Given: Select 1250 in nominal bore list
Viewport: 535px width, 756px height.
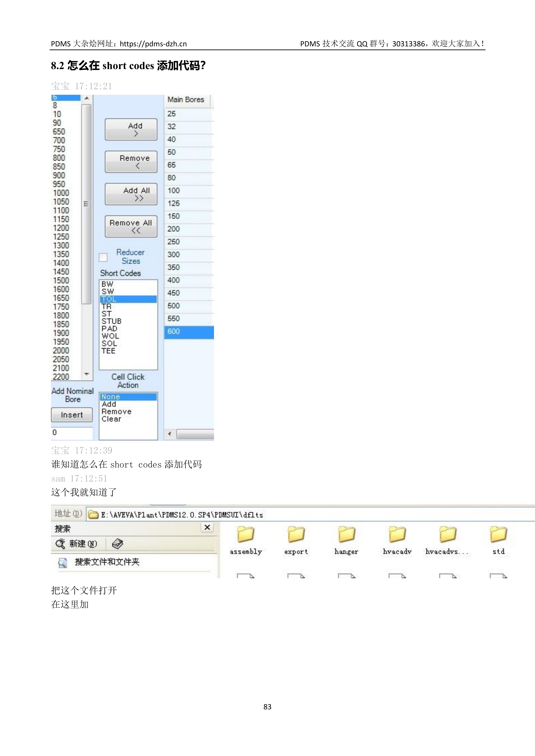Looking at the screenshot, I should click(66, 237).
